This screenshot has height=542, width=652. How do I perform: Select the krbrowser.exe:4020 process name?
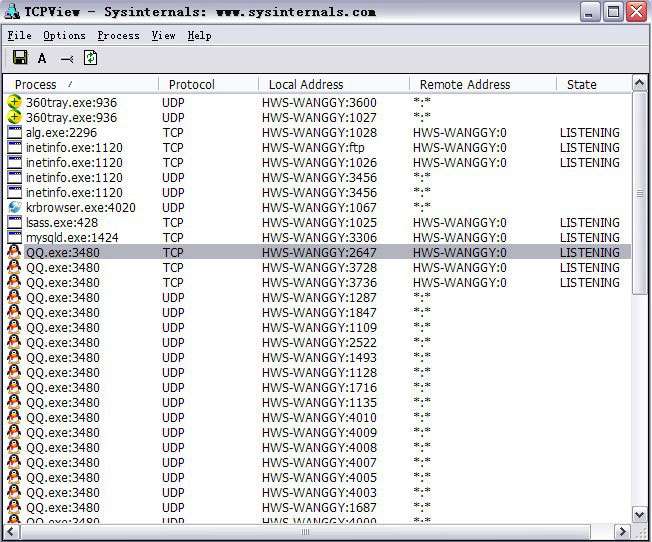coord(81,208)
